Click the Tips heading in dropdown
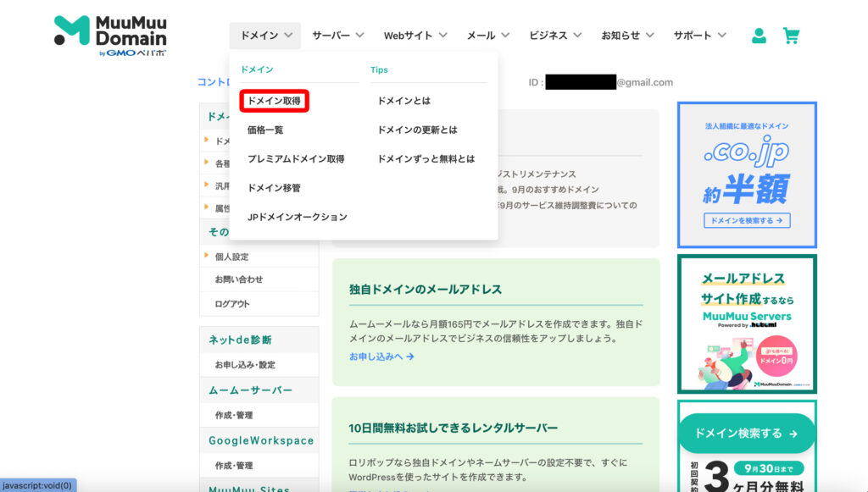Image resolution: width=868 pixels, height=492 pixels. (x=379, y=69)
